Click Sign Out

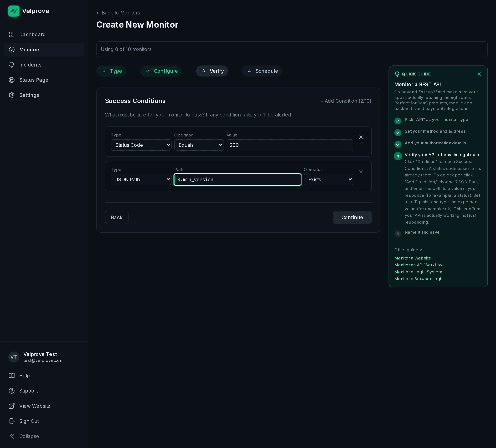click(x=44, y=421)
